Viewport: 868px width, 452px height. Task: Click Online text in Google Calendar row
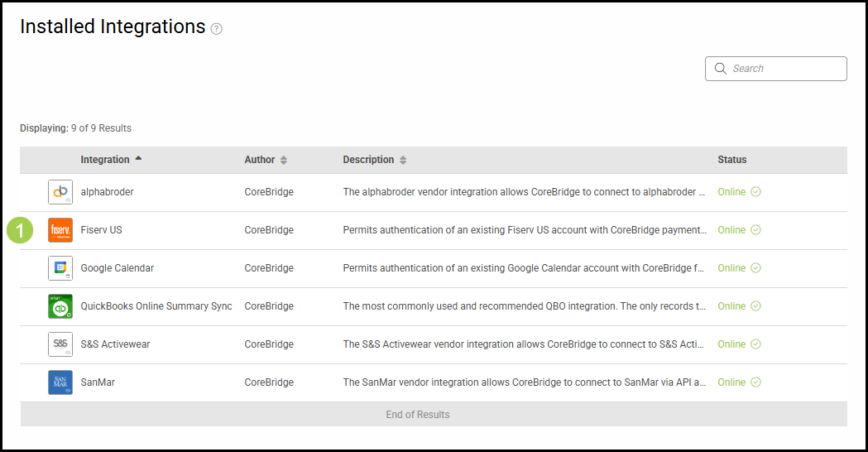point(731,268)
